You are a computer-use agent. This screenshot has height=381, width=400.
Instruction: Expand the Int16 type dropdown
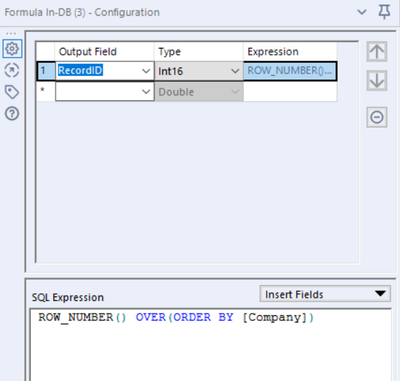235,71
